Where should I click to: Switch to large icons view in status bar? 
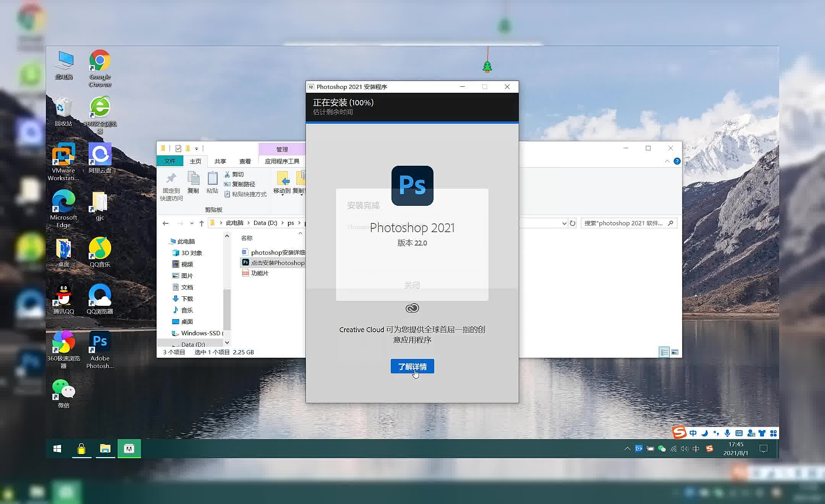pyautogui.click(x=675, y=352)
